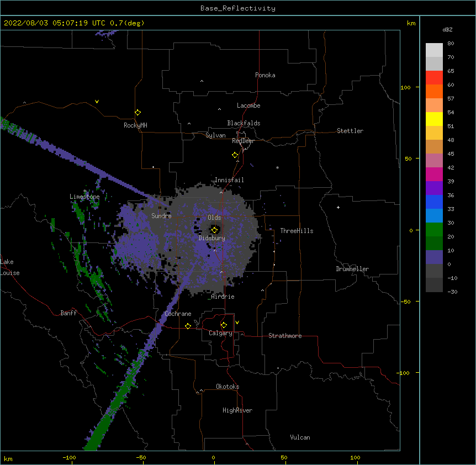This screenshot has height=465, width=476.
Task: Select the Didsbury map label
Action: (212, 238)
